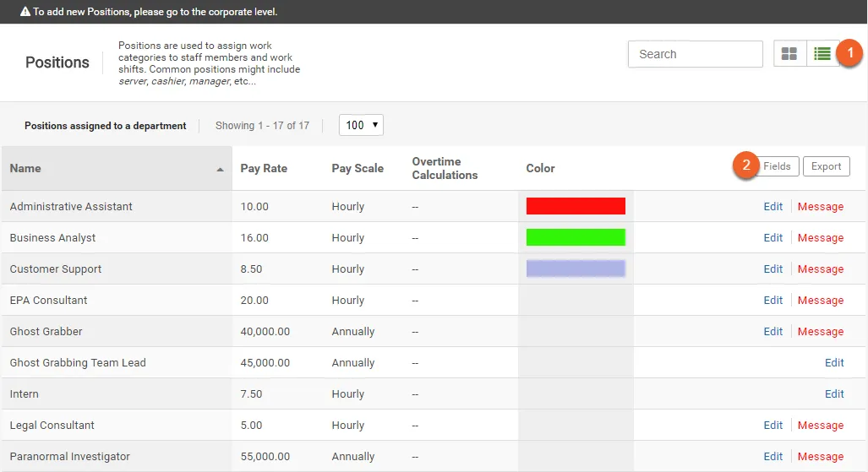Click the Export button
Image resolution: width=868 pixels, height=472 pixels.
click(x=826, y=166)
